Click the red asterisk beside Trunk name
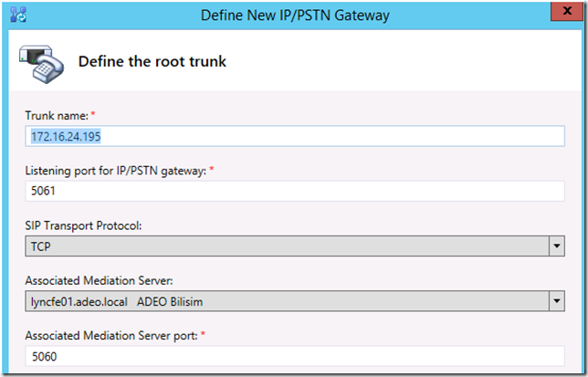The width and height of the screenshot is (588, 377). pos(93,114)
